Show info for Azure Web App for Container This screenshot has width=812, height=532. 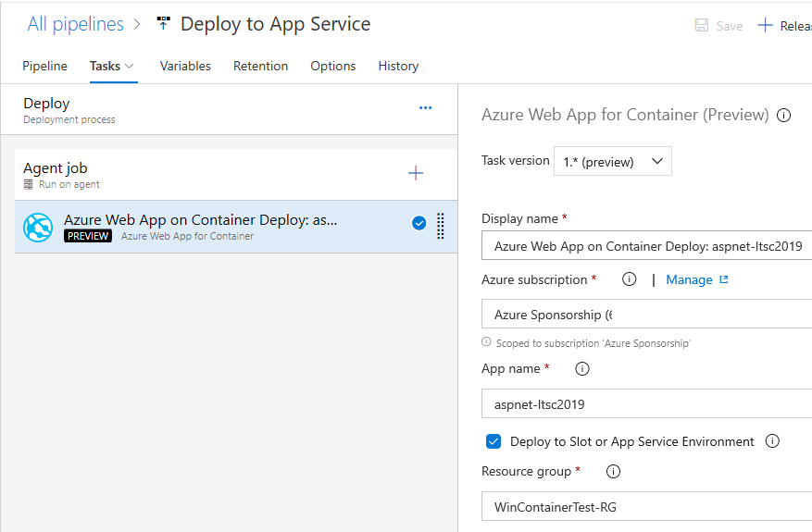(x=783, y=116)
